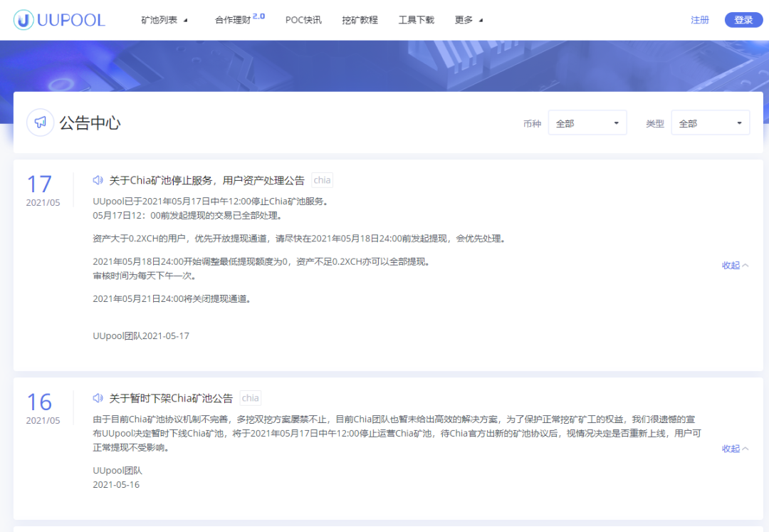
Task: Click the speaker icon on the May 16 announcement
Action: [x=98, y=397]
